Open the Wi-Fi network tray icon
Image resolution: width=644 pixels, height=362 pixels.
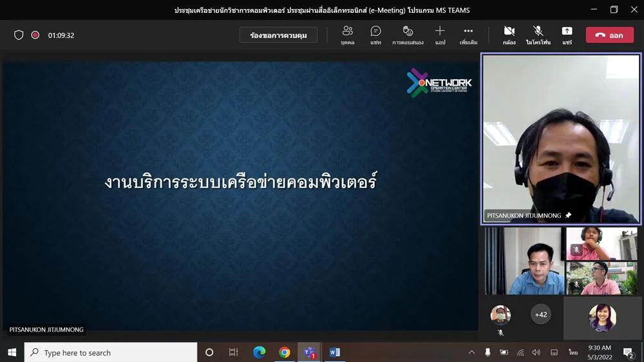pyautogui.click(x=520, y=352)
